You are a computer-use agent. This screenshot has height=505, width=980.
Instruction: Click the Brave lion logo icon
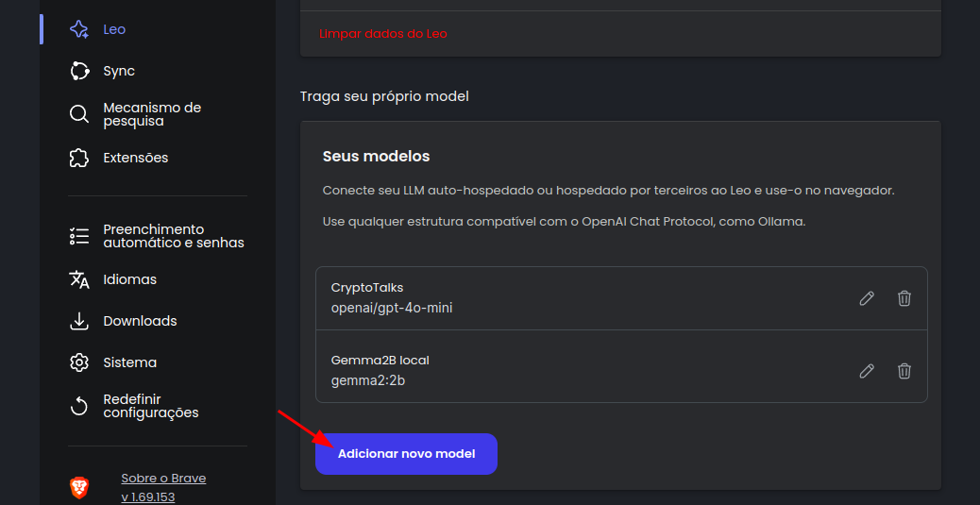point(79,487)
